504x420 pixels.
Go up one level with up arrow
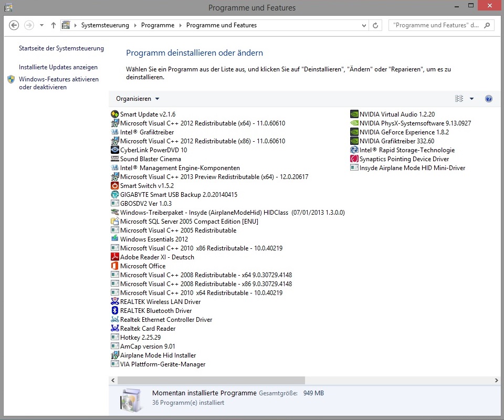[54, 25]
